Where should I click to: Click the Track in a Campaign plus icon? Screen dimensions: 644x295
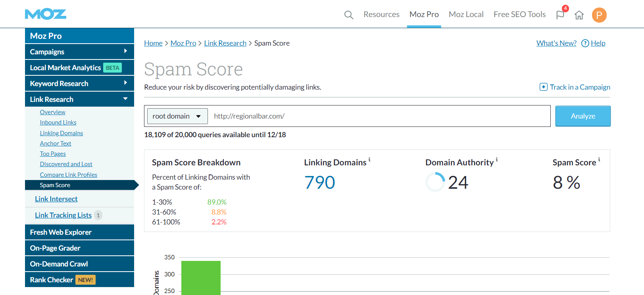point(543,87)
